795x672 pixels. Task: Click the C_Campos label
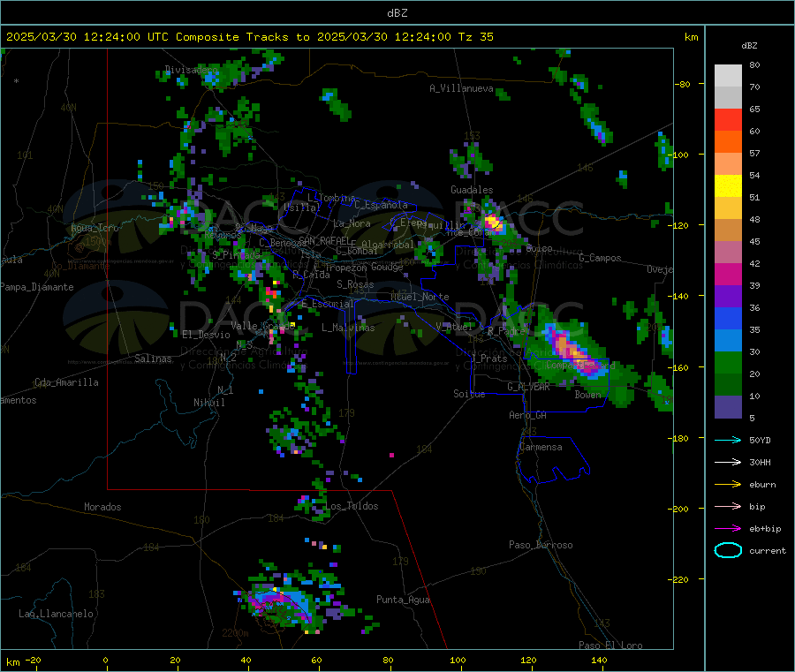pos(600,258)
